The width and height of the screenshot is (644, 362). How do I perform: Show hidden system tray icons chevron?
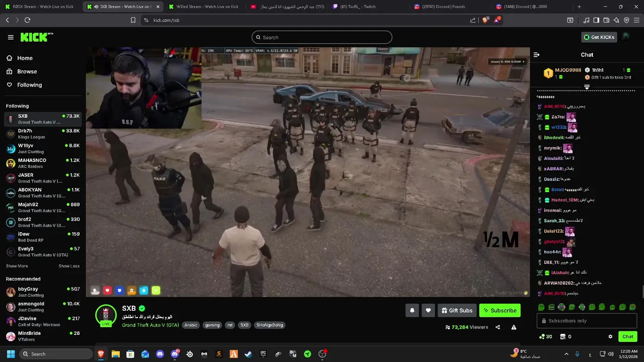[x=566, y=354]
